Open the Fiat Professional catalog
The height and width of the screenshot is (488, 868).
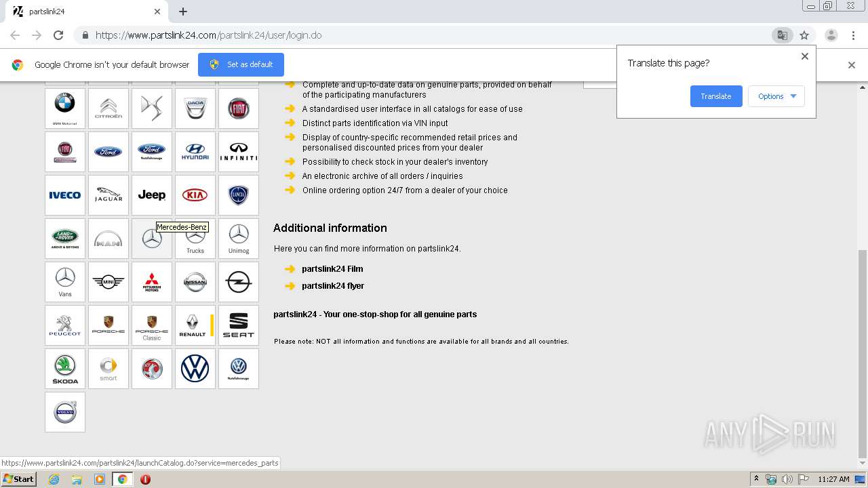[65, 152]
